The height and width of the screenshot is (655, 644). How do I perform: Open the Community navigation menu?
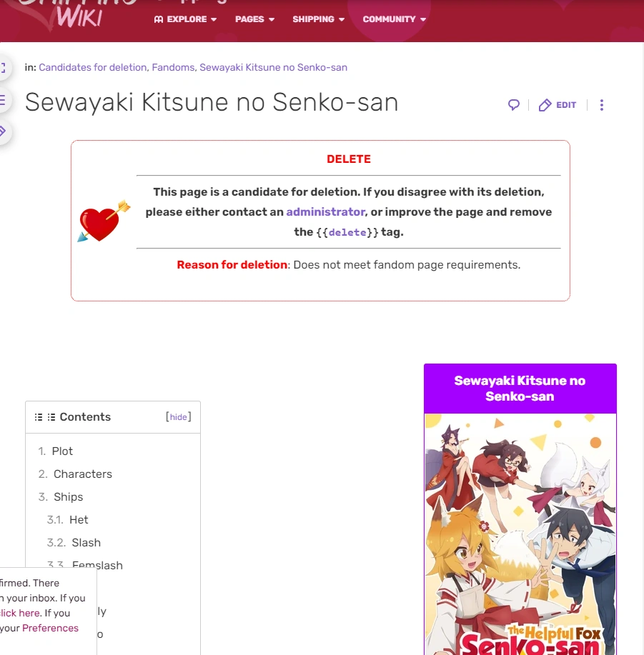[394, 19]
